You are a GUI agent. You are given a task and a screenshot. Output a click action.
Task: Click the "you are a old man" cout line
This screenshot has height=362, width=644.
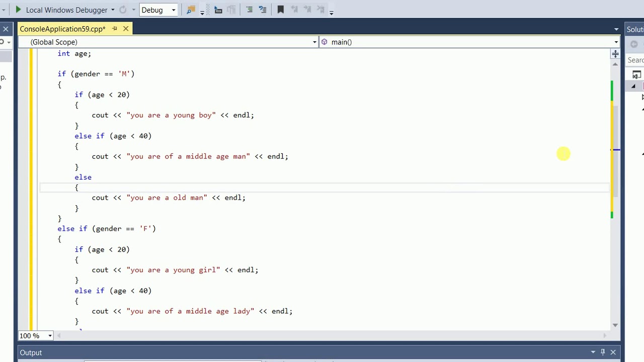point(169,198)
